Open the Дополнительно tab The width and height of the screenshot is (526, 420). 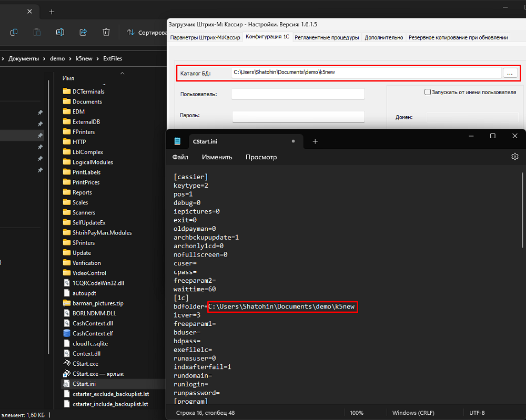pyautogui.click(x=384, y=37)
